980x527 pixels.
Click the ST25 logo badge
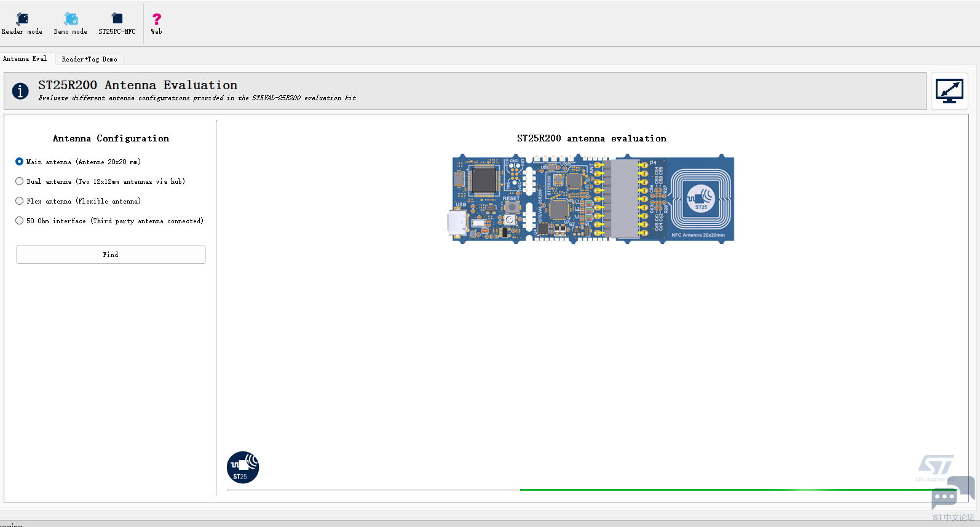pyautogui.click(x=243, y=467)
